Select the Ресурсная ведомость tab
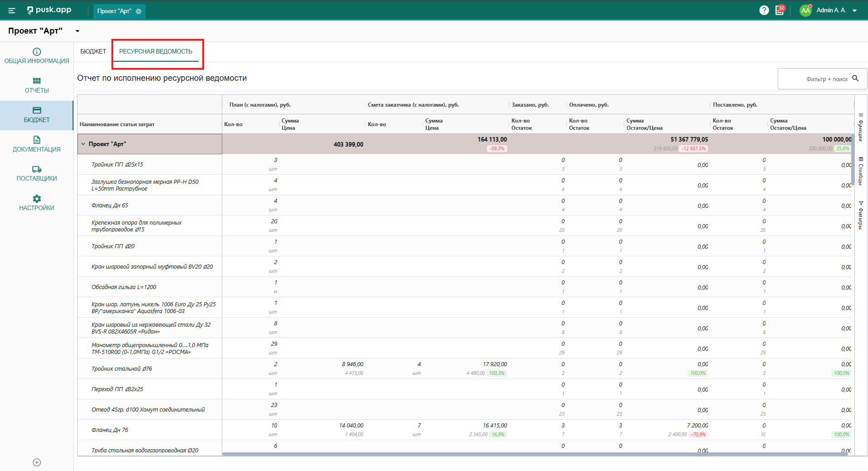Image resolution: width=868 pixels, height=471 pixels. [156, 51]
